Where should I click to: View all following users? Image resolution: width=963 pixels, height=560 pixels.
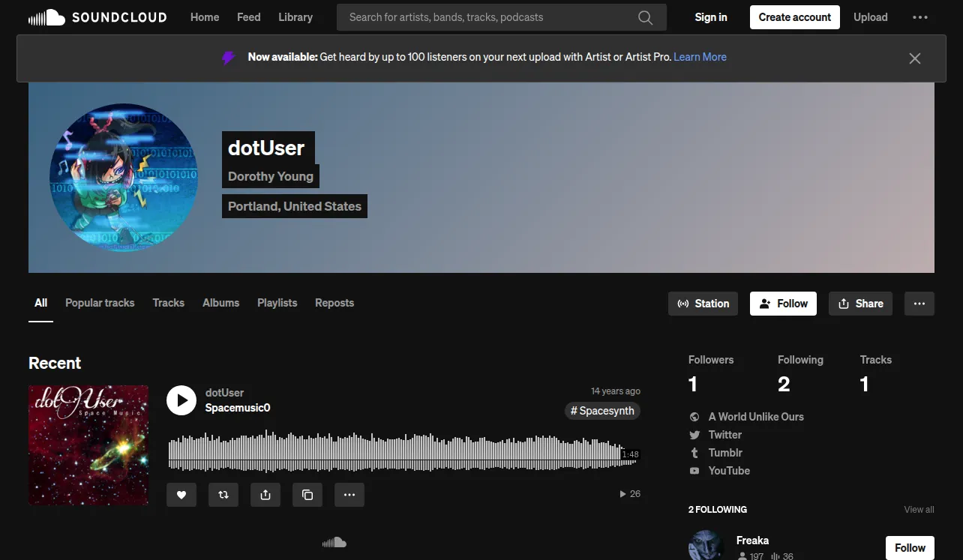tap(919, 510)
